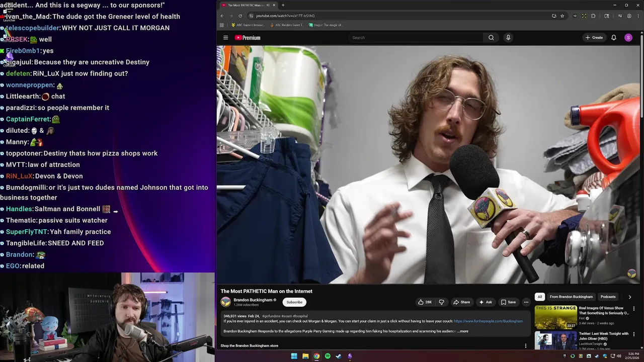Image resolution: width=644 pixels, height=362 pixels.
Task: Open Windows Start menu
Action: [294, 356]
